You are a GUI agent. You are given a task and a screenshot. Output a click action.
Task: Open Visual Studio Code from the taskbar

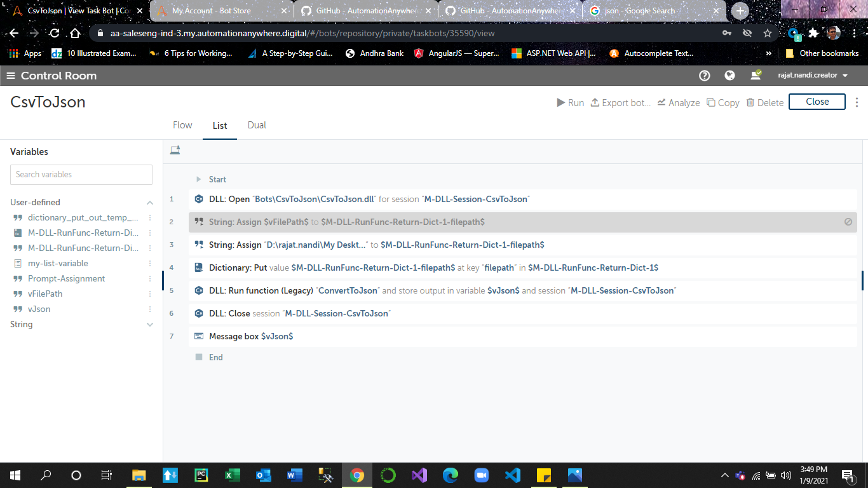pos(512,475)
